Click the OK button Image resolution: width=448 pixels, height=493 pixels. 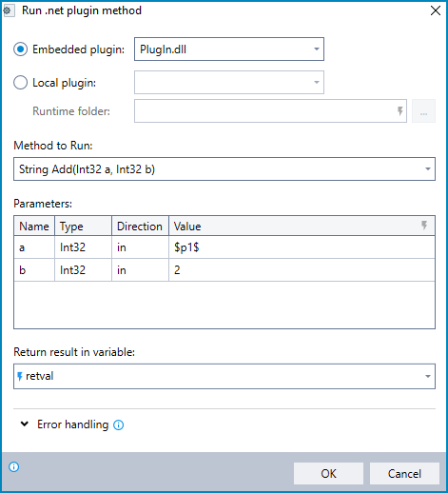328,473
